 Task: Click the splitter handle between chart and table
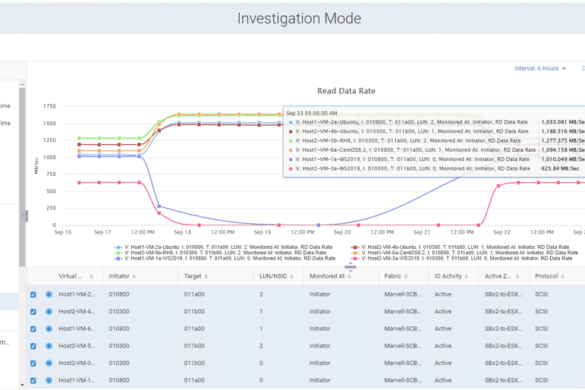350,267
